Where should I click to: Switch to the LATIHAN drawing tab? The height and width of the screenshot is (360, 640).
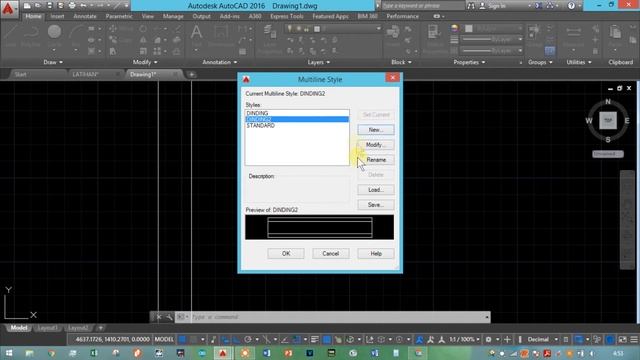point(86,74)
